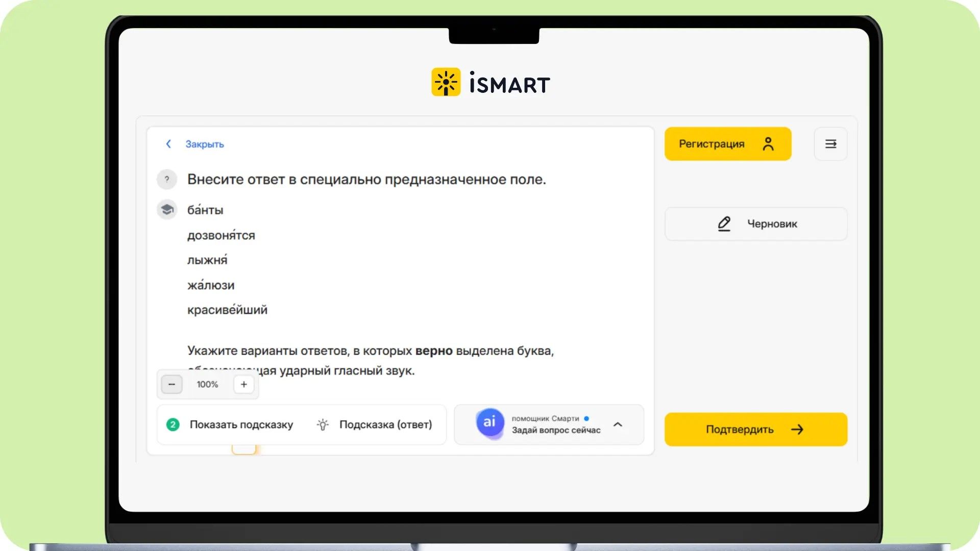This screenshot has width=980, height=551.
Task: Click the user profile icon in Регистрация
Action: coord(768,144)
